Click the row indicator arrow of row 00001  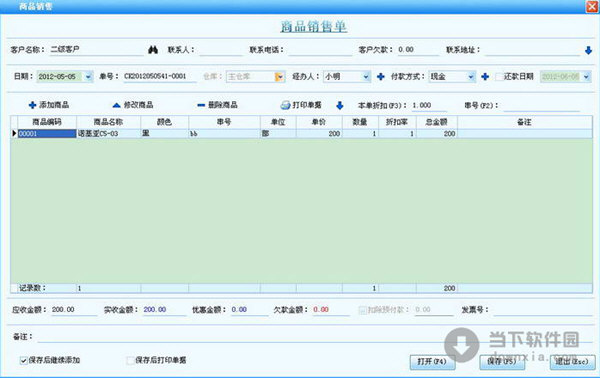[x=14, y=134]
